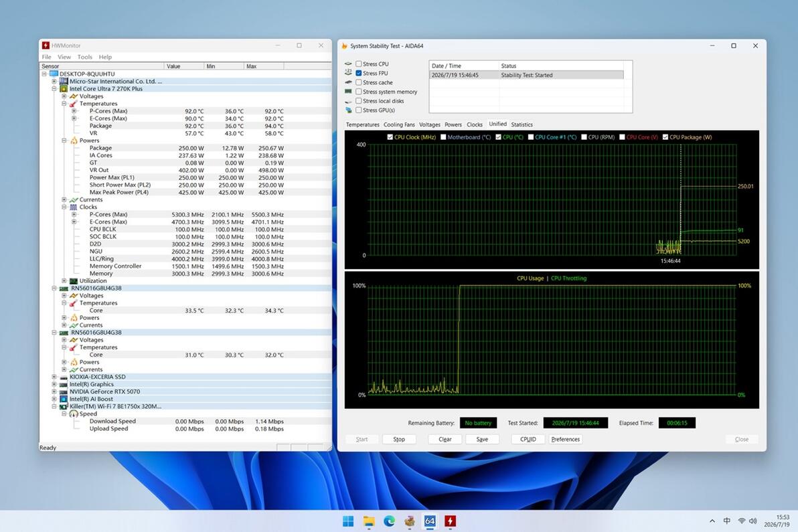This screenshot has height=532, width=798.
Task: Click the flame icon beside CPU Powers
Action: (74, 141)
